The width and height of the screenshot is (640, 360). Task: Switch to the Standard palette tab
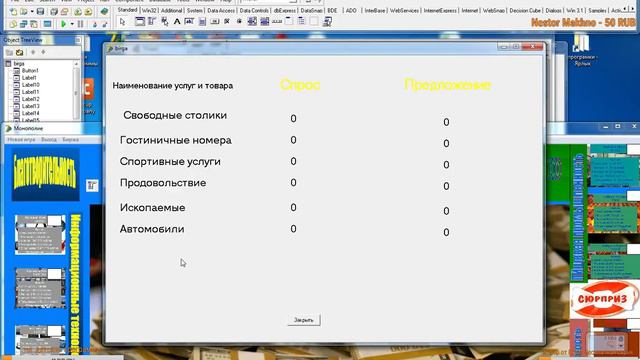127,10
